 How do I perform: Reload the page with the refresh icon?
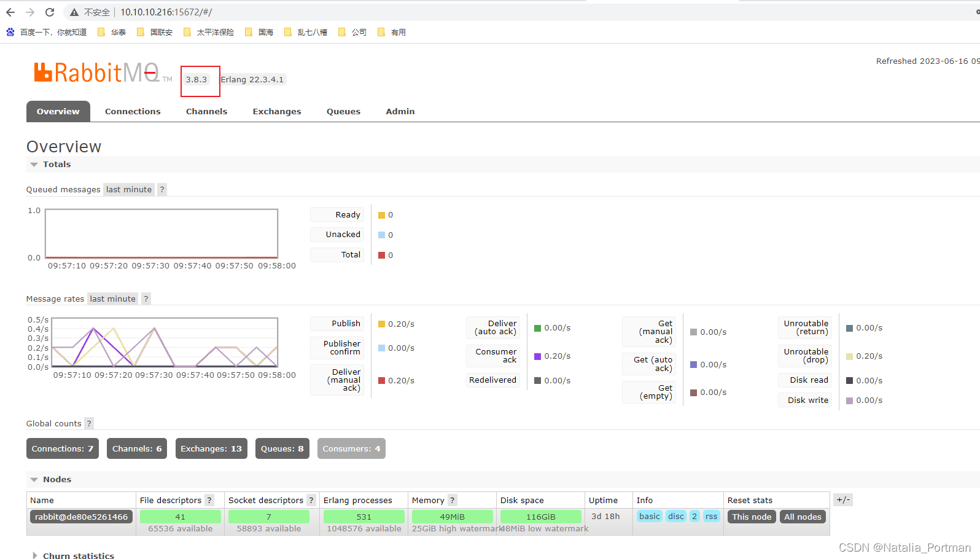[x=50, y=12]
